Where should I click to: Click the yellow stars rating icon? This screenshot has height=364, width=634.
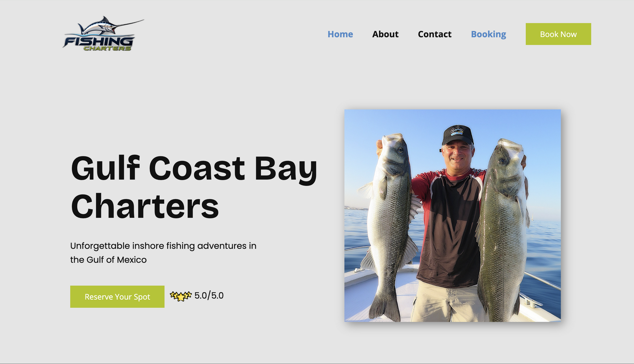point(181,296)
